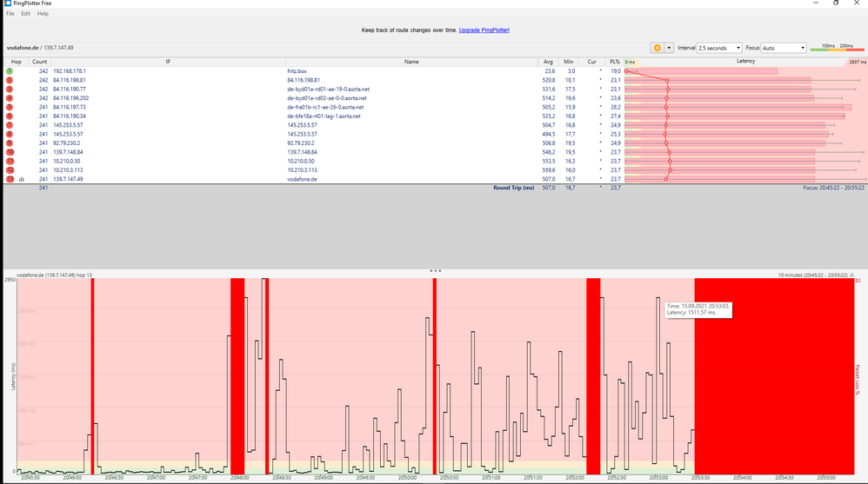Select IP 10.210.3.113 cell
This screenshot has width=868, height=484.
(x=68, y=170)
